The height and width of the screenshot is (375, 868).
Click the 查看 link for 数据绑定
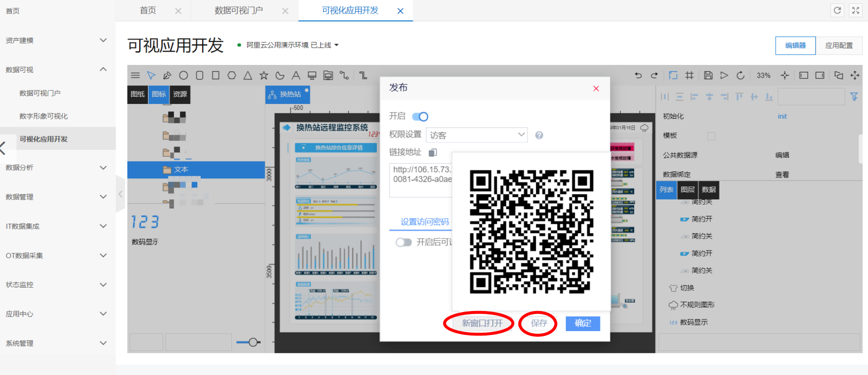(782, 174)
